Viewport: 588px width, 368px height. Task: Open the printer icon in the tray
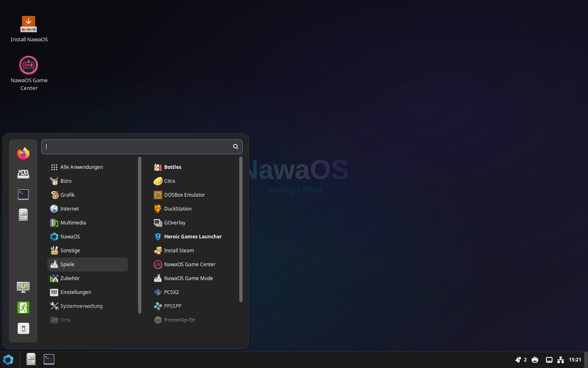click(x=535, y=360)
